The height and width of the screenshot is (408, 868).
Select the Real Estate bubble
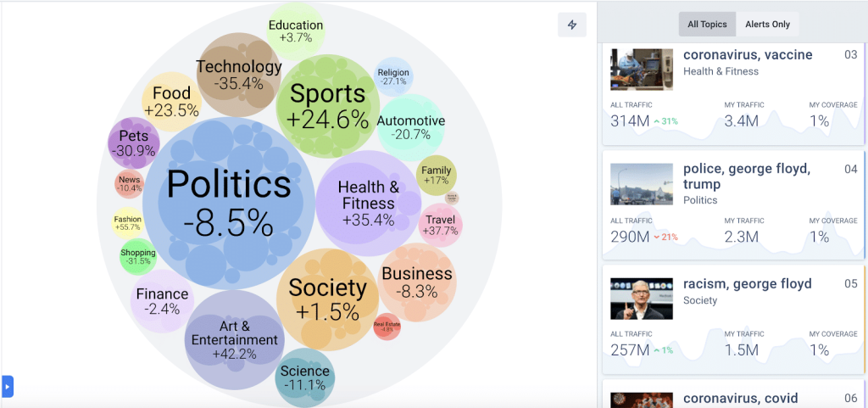pyautogui.click(x=387, y=326)
